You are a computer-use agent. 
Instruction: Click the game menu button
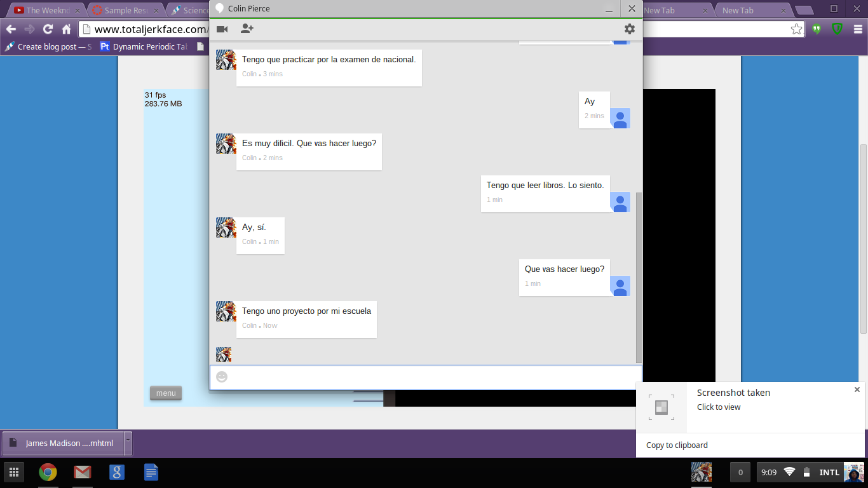[166, 393]
